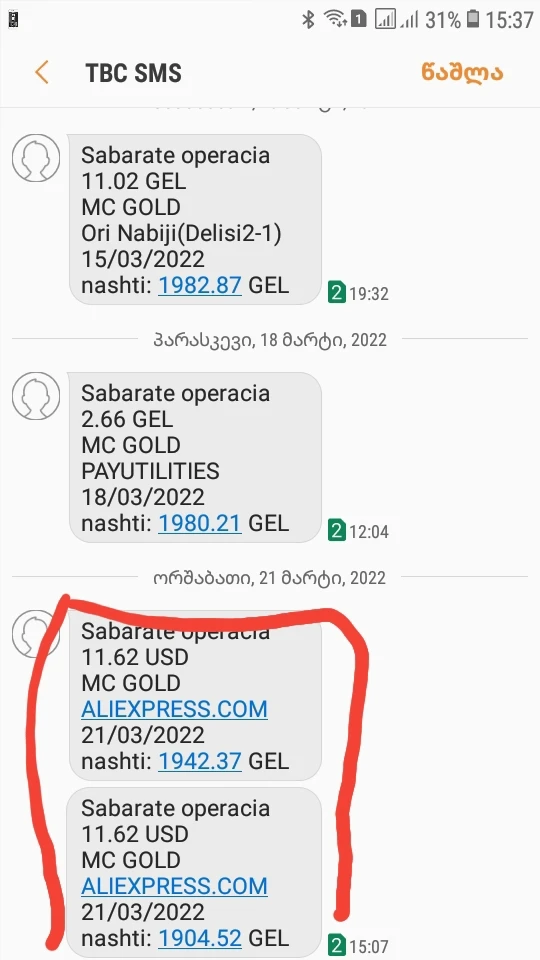
Task: Open ALIEXPRESS.COM link in first USD message
Action: [x=174, y=709]
